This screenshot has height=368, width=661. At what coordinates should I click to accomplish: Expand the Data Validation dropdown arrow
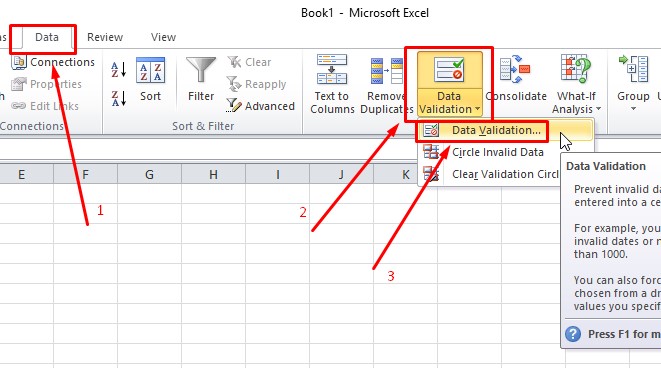(x=477, y=109)
